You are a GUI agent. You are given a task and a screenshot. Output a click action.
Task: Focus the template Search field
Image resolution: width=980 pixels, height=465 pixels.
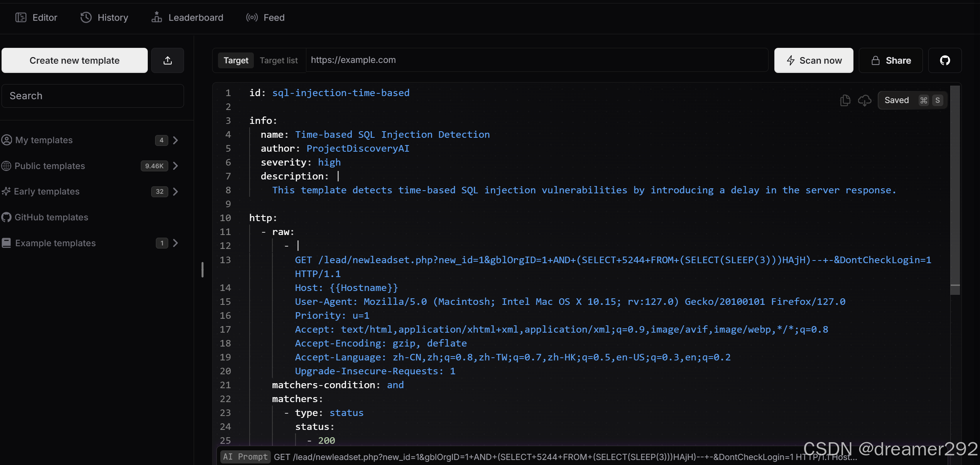coord(93,96)
